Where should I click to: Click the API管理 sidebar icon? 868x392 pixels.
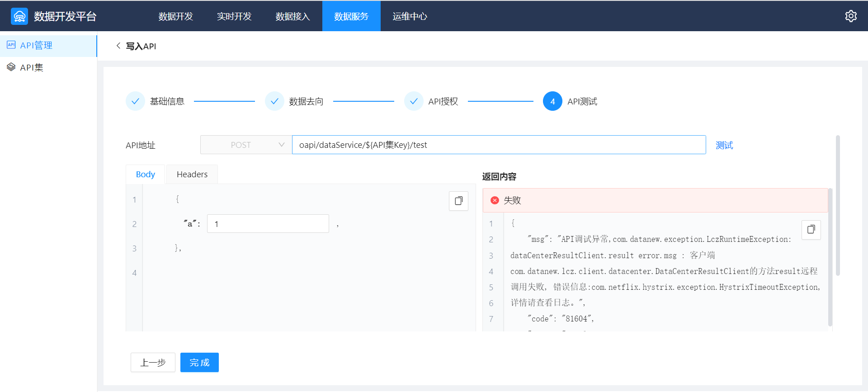pos(11,45)
